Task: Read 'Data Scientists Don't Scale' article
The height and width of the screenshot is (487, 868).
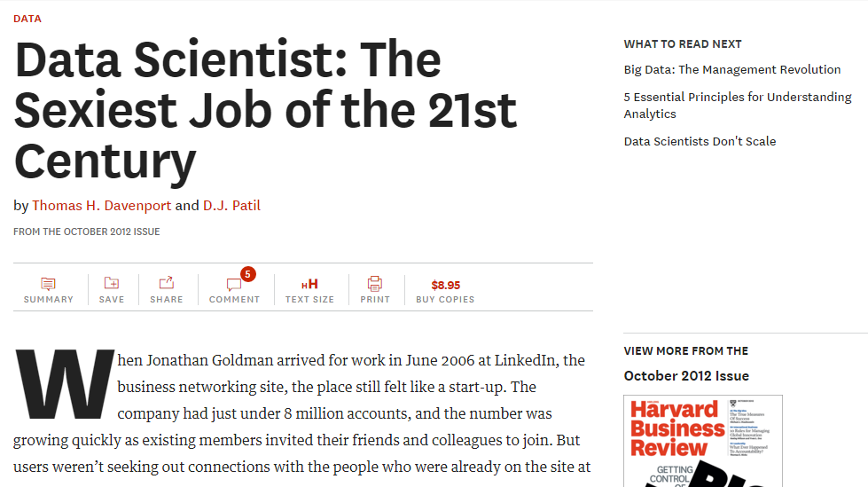Action: click(700, 141)
